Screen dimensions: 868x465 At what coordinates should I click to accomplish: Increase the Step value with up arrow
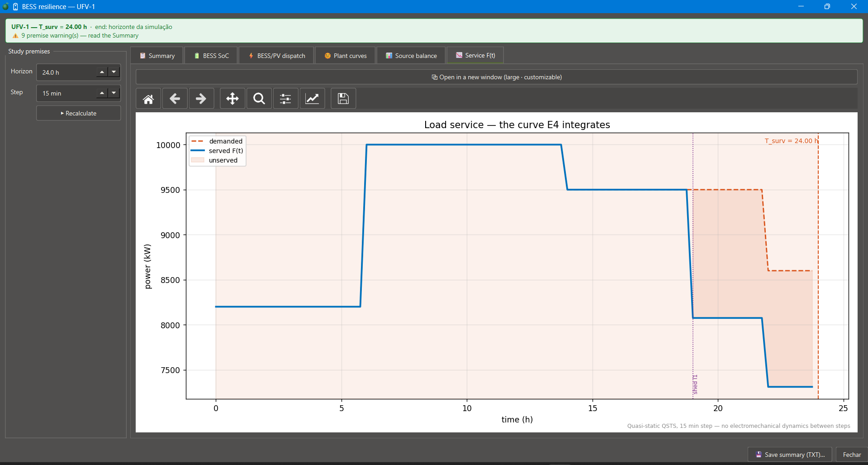coord(102,93)
